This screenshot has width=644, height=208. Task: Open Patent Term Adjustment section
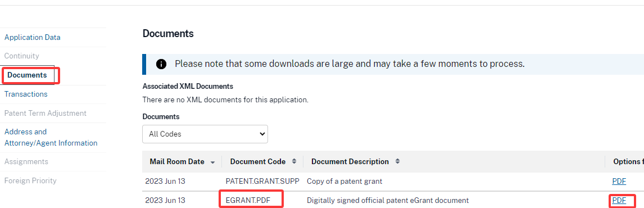pyautogui.click(x=46, y=113)
